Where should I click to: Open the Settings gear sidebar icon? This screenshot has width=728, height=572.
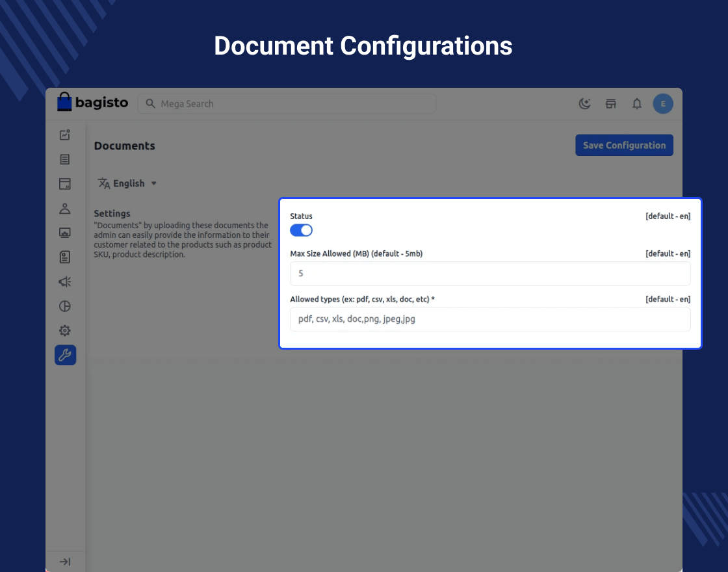point(65,331)
